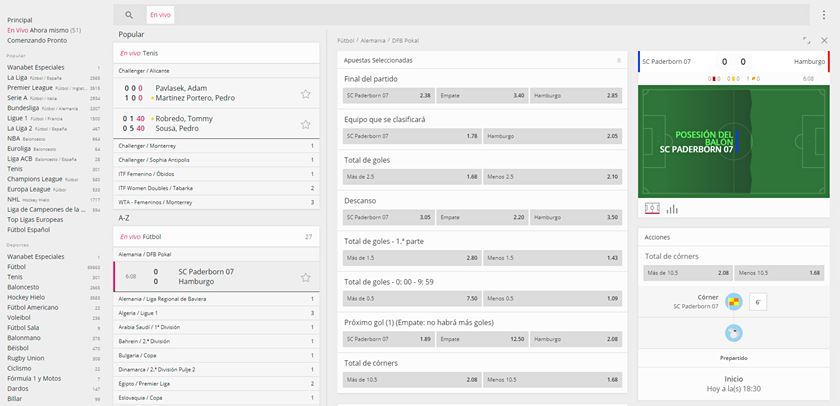
Task: Expand Egipto / Premier Liga row
Action: 216,384
